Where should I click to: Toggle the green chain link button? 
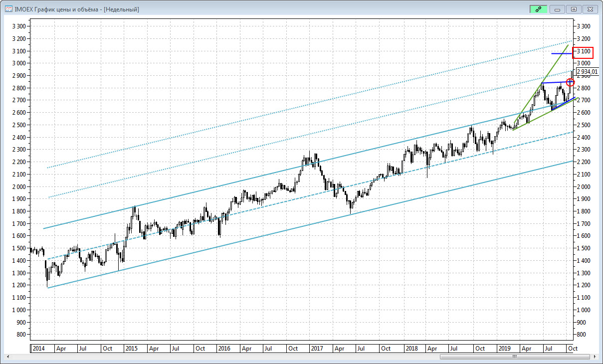(x=538, y=9)
